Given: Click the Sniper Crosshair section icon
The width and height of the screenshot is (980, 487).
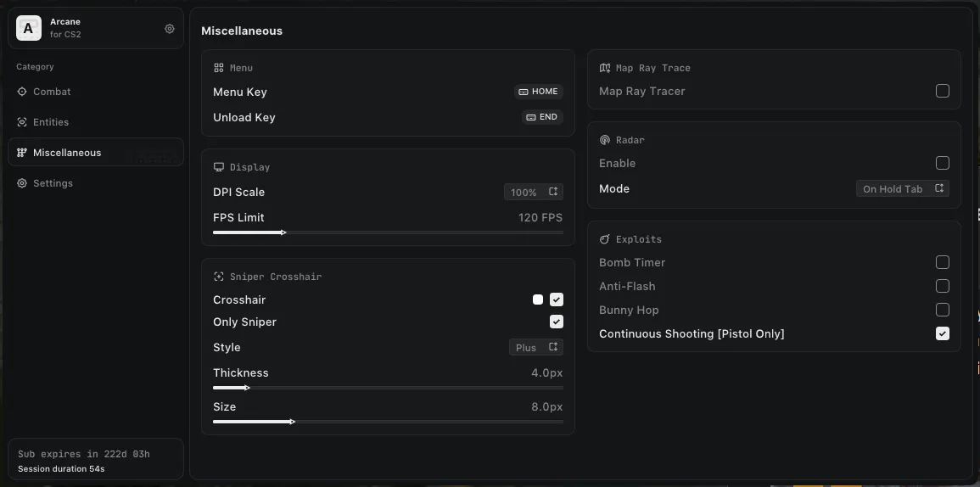Looking at the screenshot, I should [x=219, y=277].
